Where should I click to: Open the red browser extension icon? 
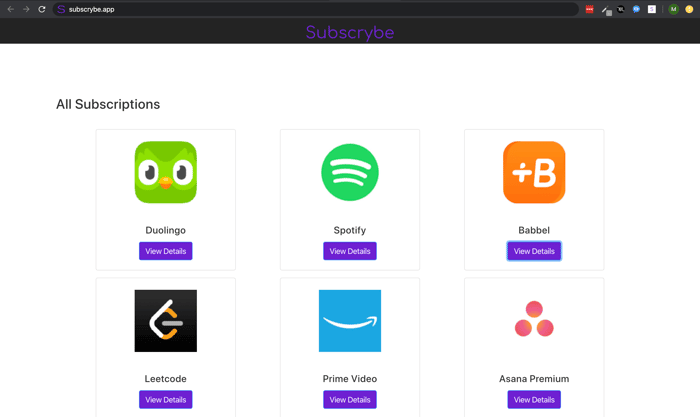point(589,9)
